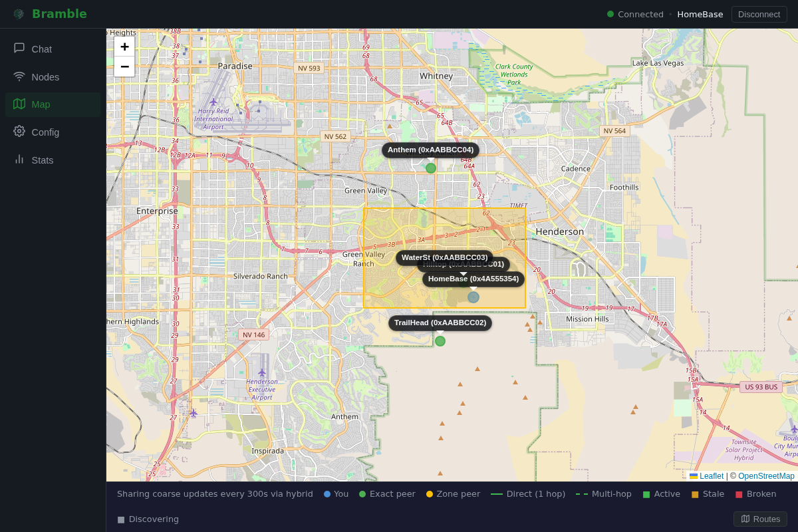Image resolution: width=798 pixels, height=532 pixels.
Task: Click the Chat speech bubble icon
Action: [19, 48]
